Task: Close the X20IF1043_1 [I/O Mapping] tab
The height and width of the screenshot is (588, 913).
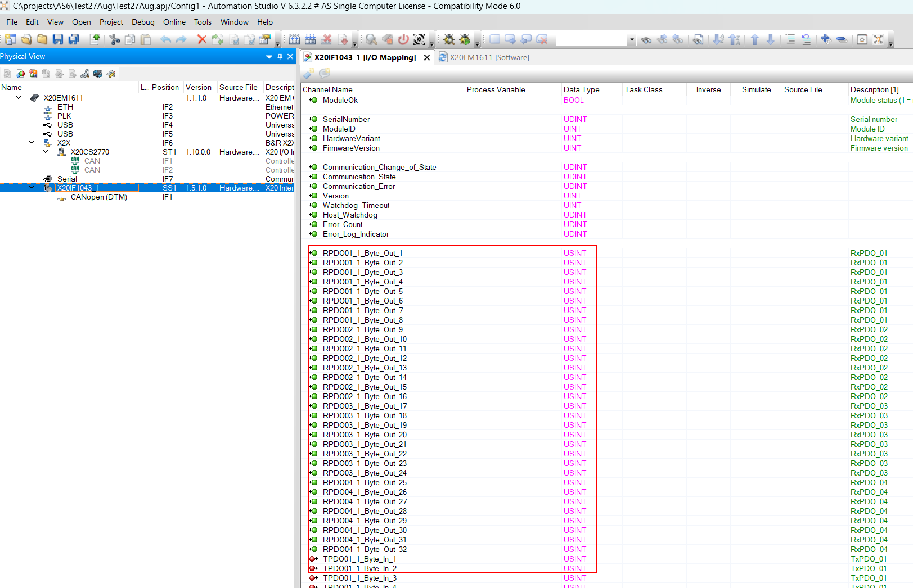Action: [x=427, y=57]
